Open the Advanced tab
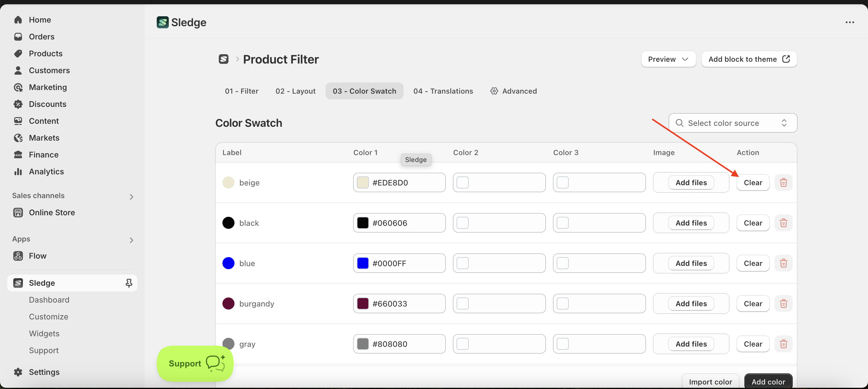The image size is (868, 389). (514, 91)
